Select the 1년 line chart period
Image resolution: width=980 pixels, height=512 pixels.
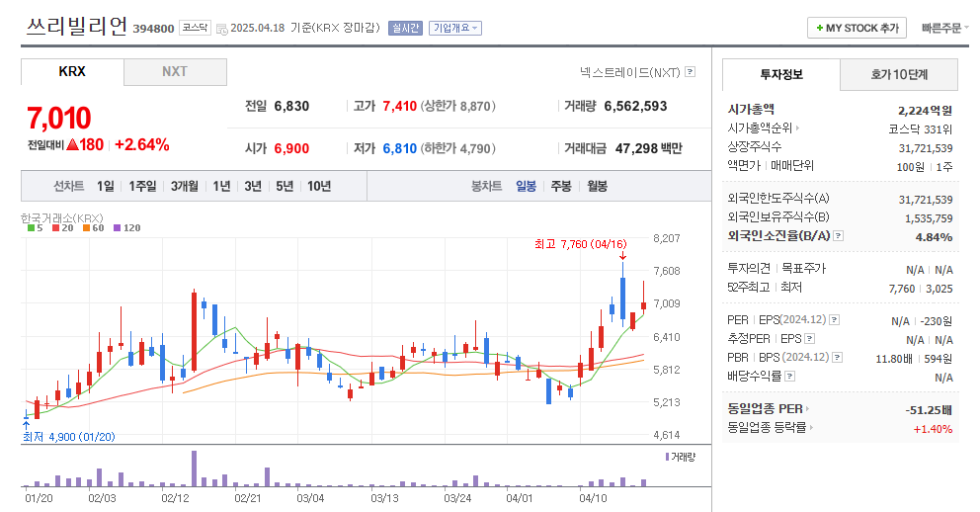click(x=221, y=186)
